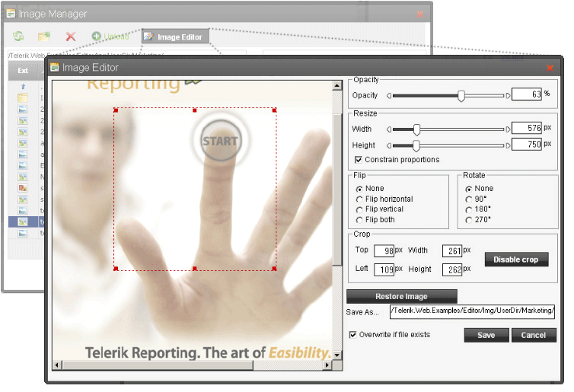Select the Flip horizontal radio option

[359, 199]
